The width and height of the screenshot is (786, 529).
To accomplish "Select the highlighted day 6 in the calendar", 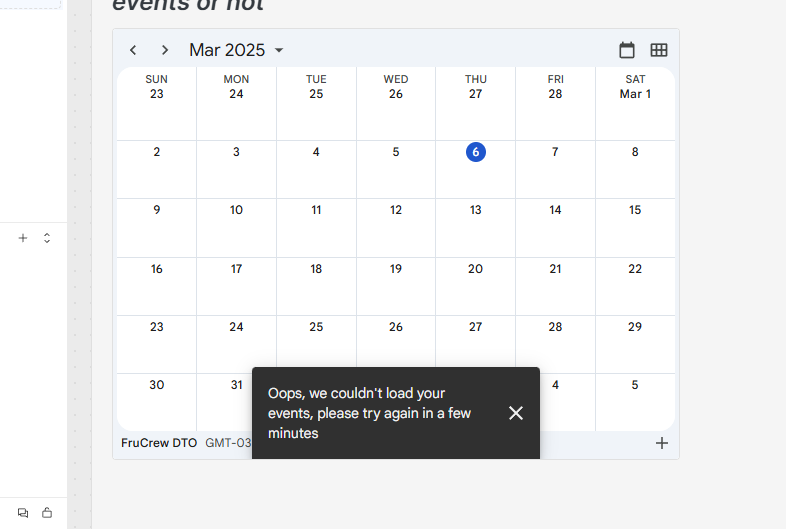I will tap(476, 152).
